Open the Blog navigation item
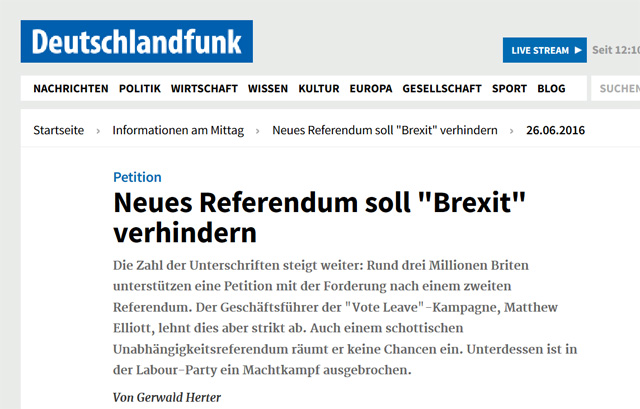This screenshot has height=409, width=640. 551,89
